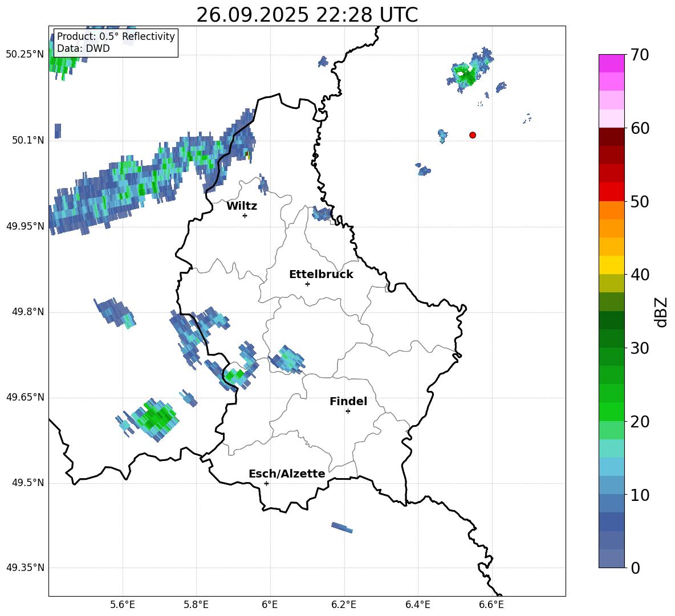Click the yellow colorbar segment just above 40

tap(612, 265)
